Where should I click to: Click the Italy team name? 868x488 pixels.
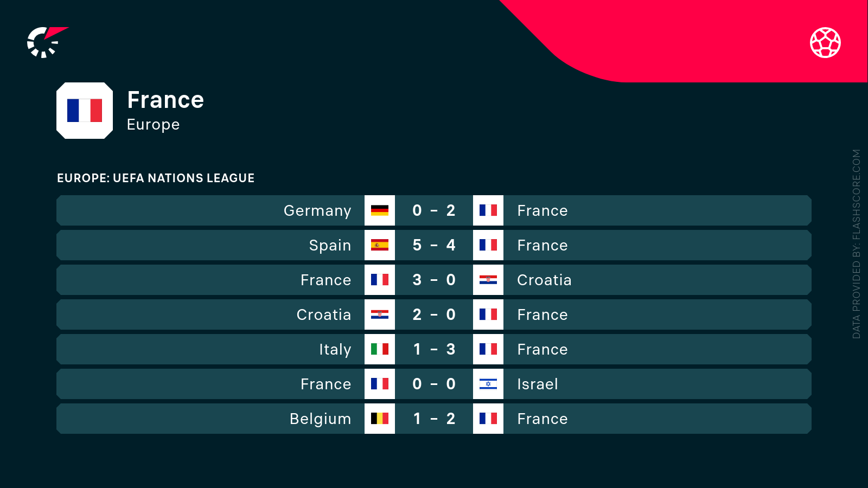335,350
